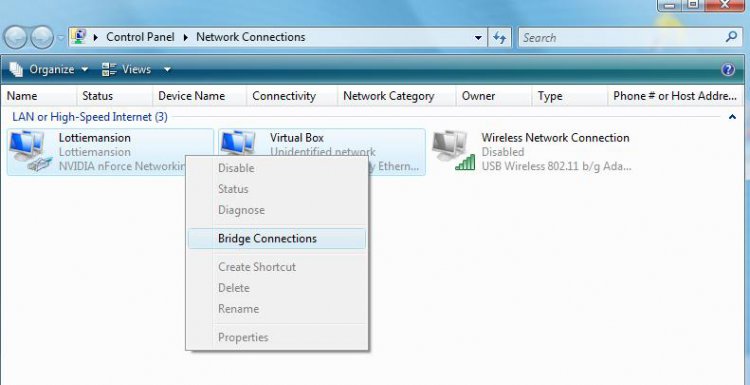
Task: Collapse the LAN or High-Speed Internet group
Action: [x=732, y=117]
